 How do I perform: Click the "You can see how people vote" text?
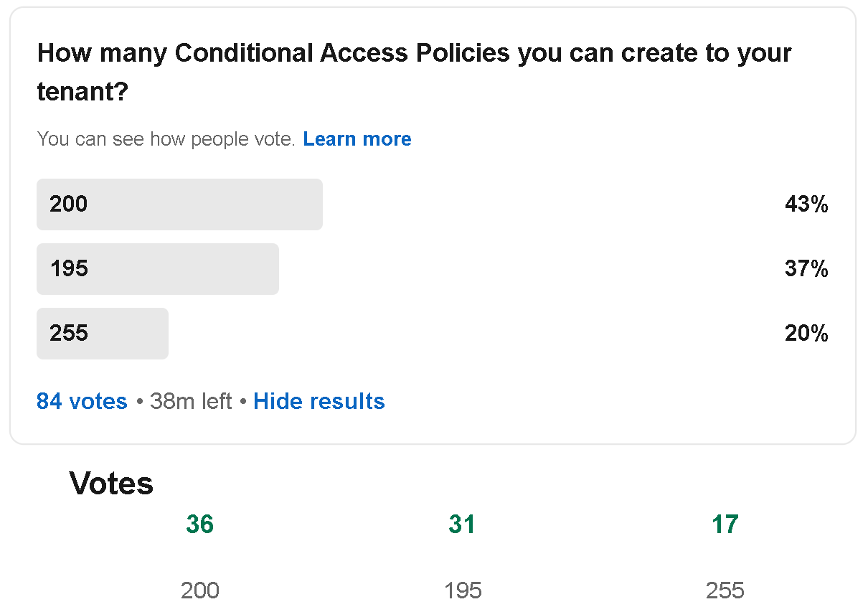tap(166, 139)
